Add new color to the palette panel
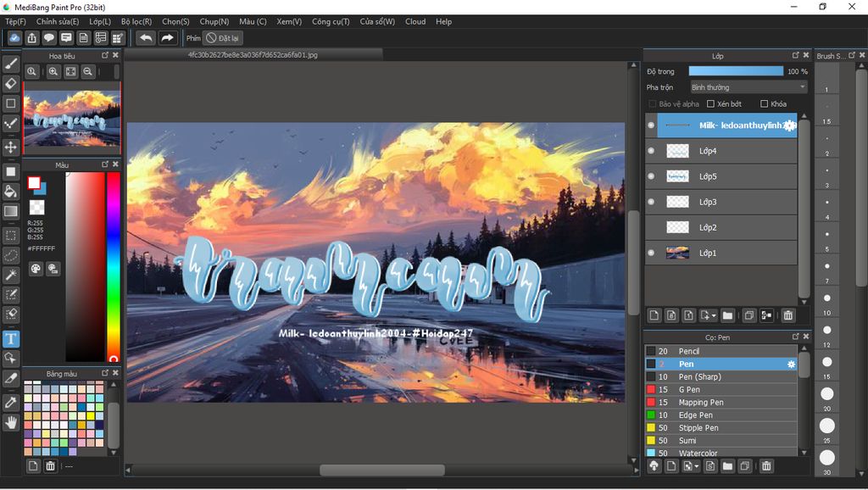 (x=33, y=466)
